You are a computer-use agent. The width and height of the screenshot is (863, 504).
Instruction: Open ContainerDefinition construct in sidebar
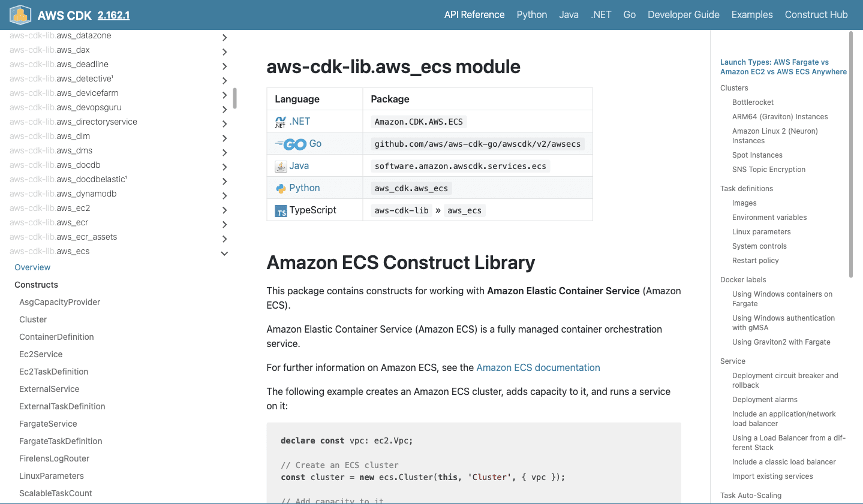pos(56,337)
